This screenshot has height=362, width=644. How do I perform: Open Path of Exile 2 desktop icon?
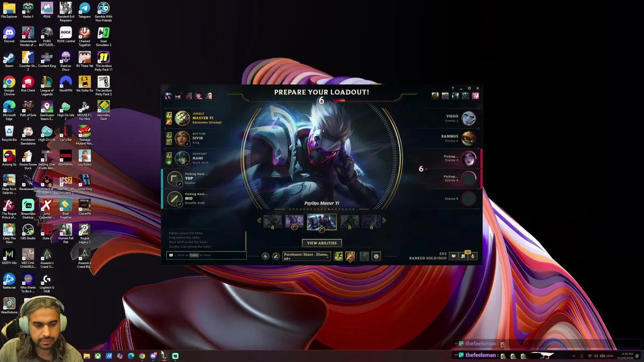pyautogui.click(x=28, y=110)
